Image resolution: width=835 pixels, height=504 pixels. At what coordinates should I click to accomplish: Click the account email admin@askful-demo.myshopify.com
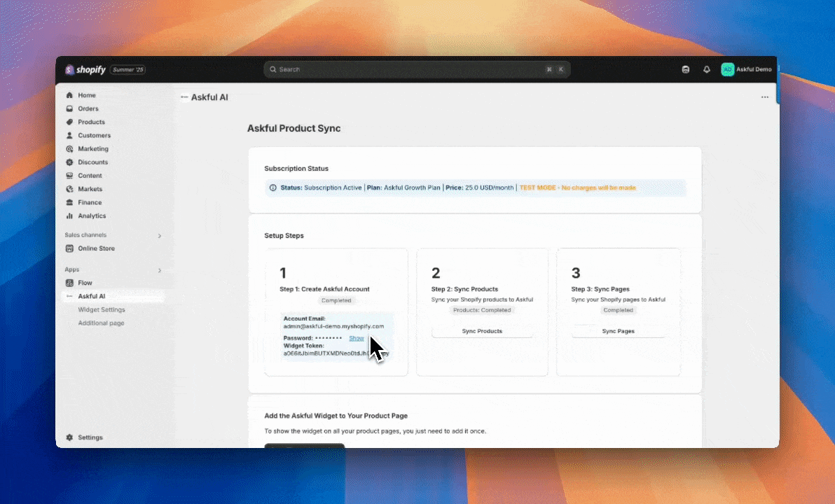pos(333,326)
